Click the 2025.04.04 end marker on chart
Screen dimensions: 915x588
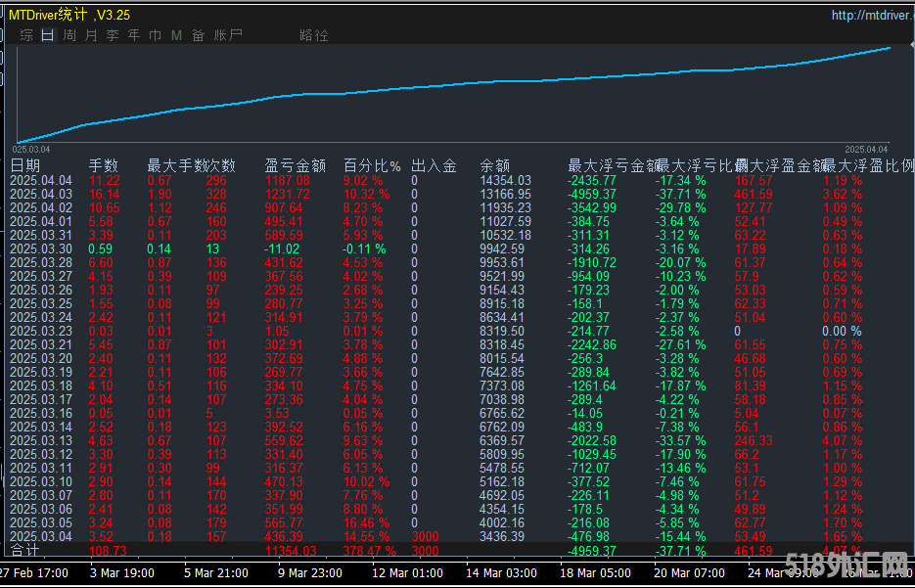tap(866, 149)
